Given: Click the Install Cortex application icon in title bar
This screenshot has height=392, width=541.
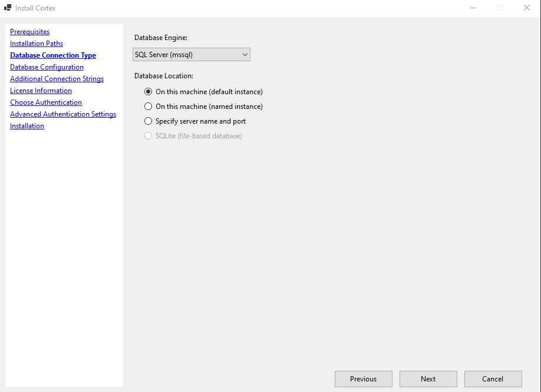Looking at the screenshot, I should click(x=8, y=8).
